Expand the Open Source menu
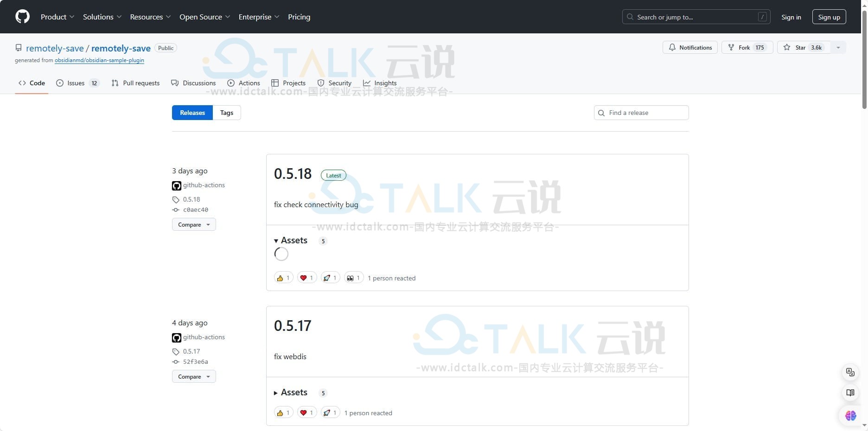Screen dimensions: 868x431 204,17
